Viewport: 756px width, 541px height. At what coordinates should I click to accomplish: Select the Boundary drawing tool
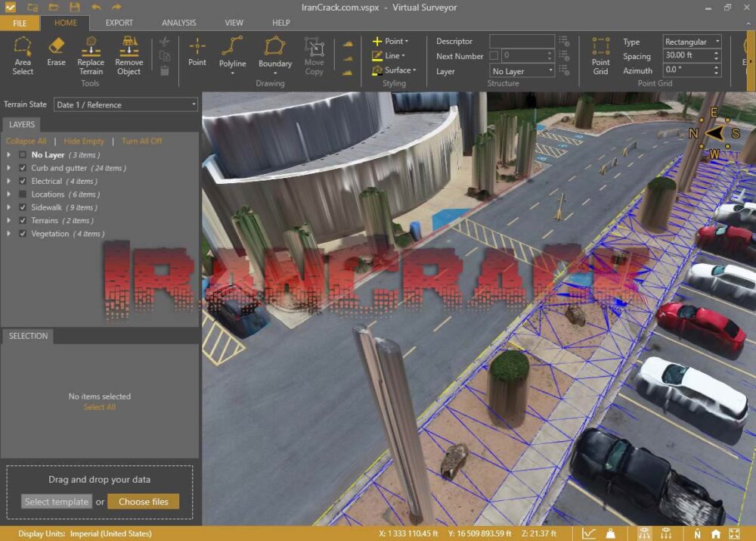coord(274,56)
